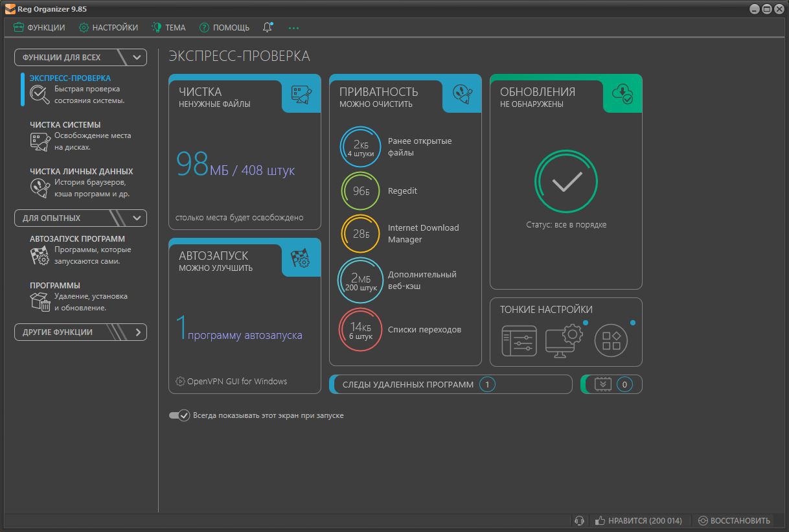The image size is (789, 532).
Task: Open the sliders panel icon in ТОНКИЕ НАСТРОЙКИ
Action: pos(519,341)
